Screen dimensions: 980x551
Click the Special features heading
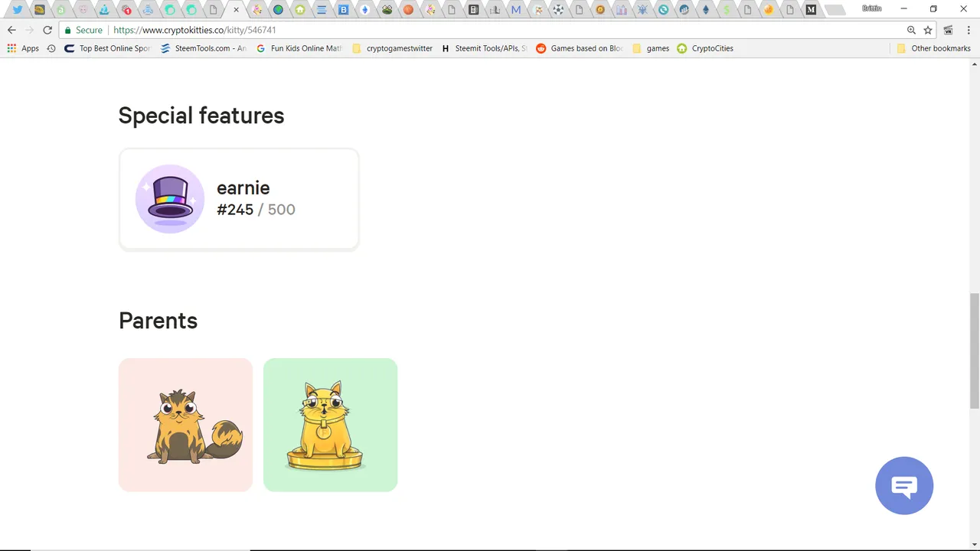pos(201,116)
